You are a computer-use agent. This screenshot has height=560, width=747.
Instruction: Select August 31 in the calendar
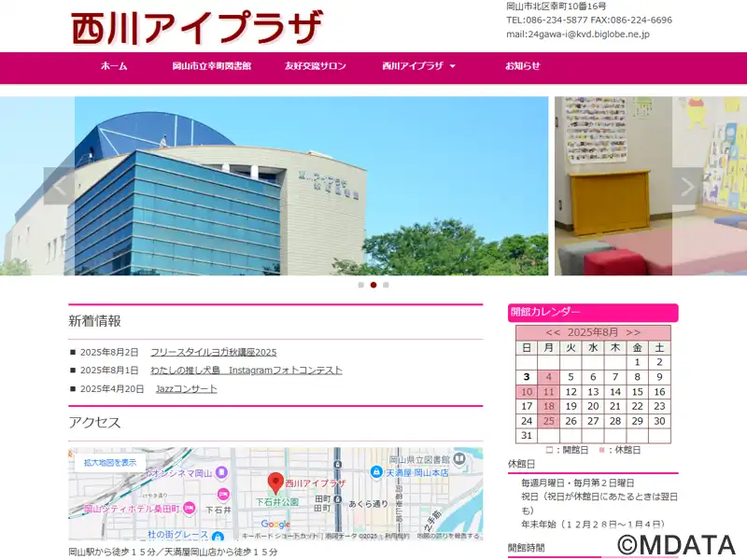[527, 436]
